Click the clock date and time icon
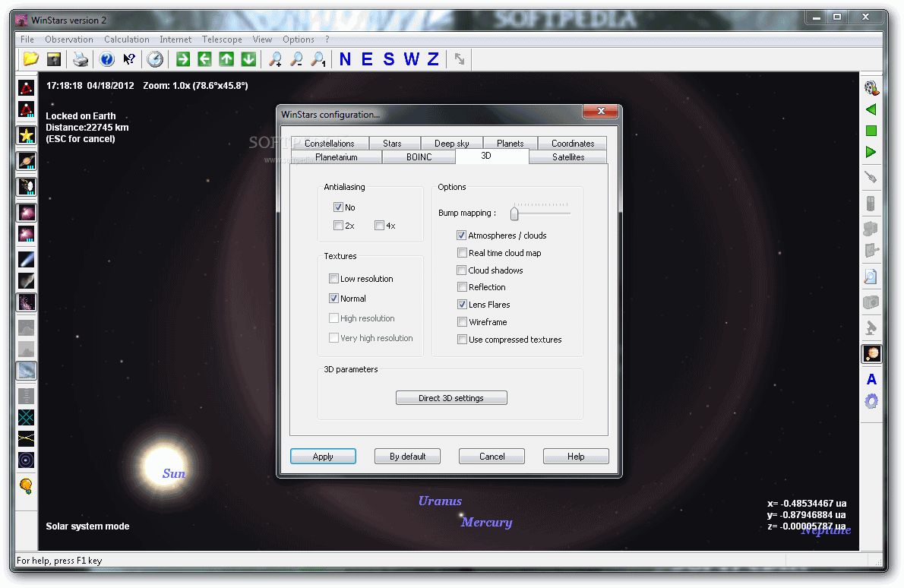 [x=155, y=59]
